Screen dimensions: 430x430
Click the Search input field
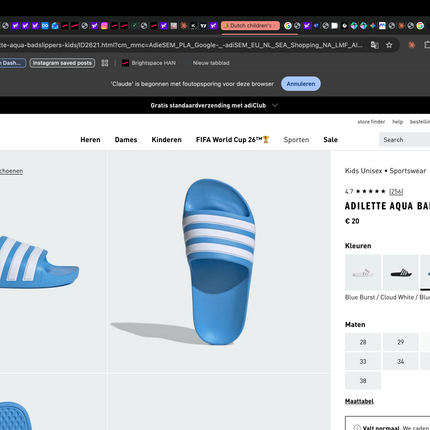coord(404,140)
